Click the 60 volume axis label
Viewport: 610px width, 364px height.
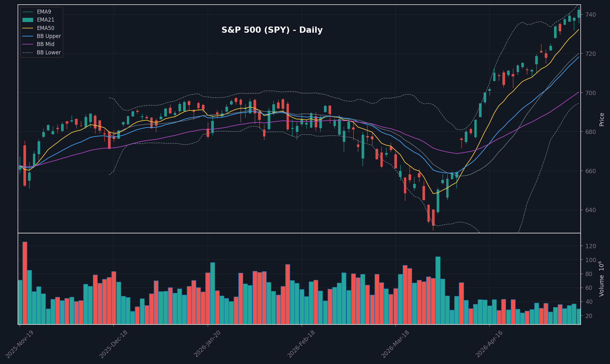pos(588,288)
